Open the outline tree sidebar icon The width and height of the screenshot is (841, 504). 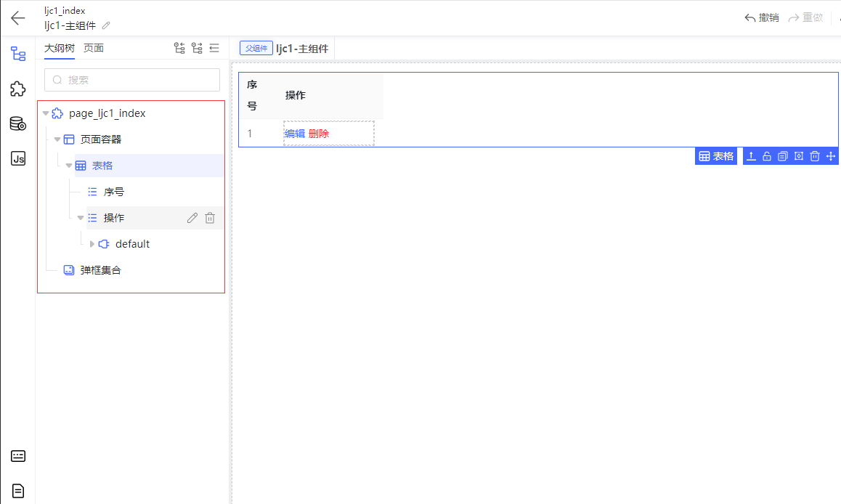(17, 54)
